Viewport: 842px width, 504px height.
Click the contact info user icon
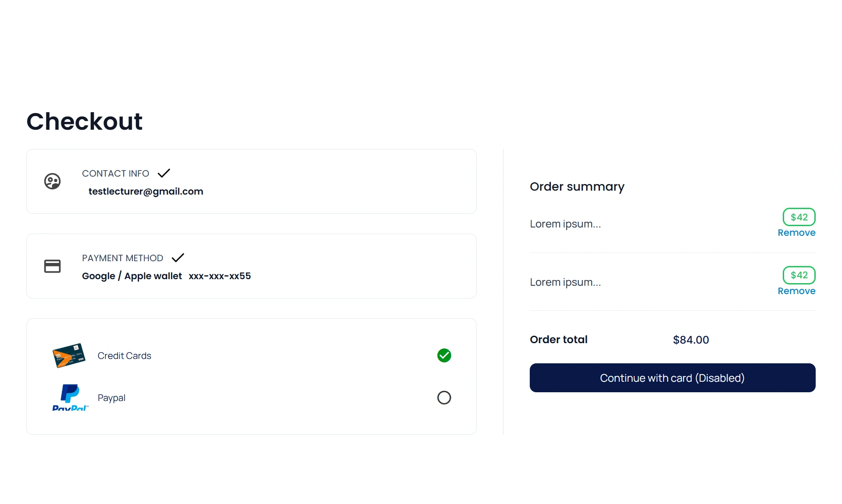click(x=52, y=181)
